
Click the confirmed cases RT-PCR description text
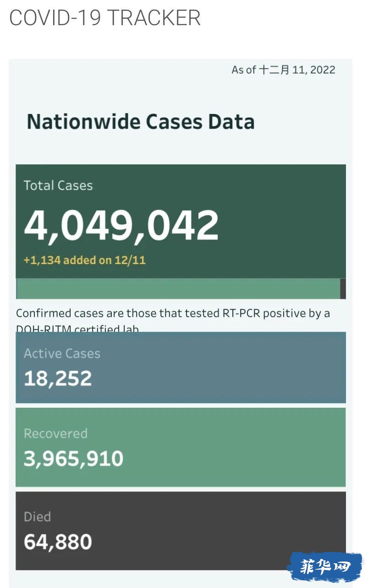(x=173, y=319)
